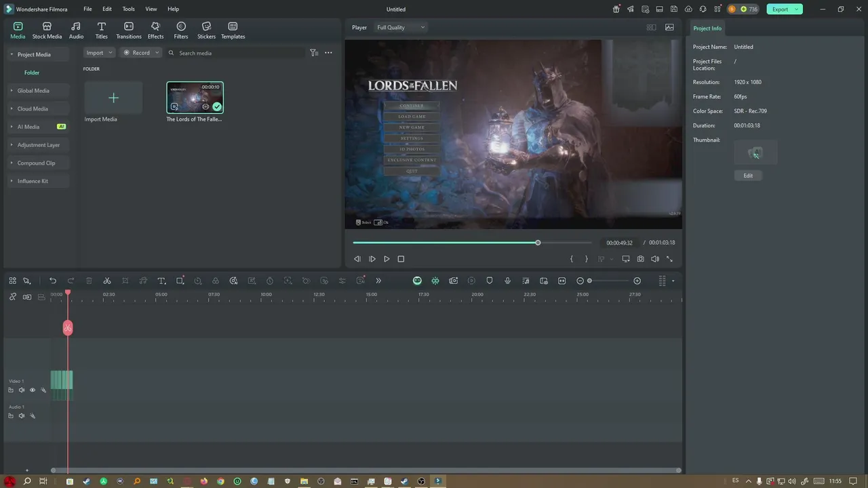This screenshot has height=488, width=868.
Task: Mute the Audio 1 track
Action: 21,416
